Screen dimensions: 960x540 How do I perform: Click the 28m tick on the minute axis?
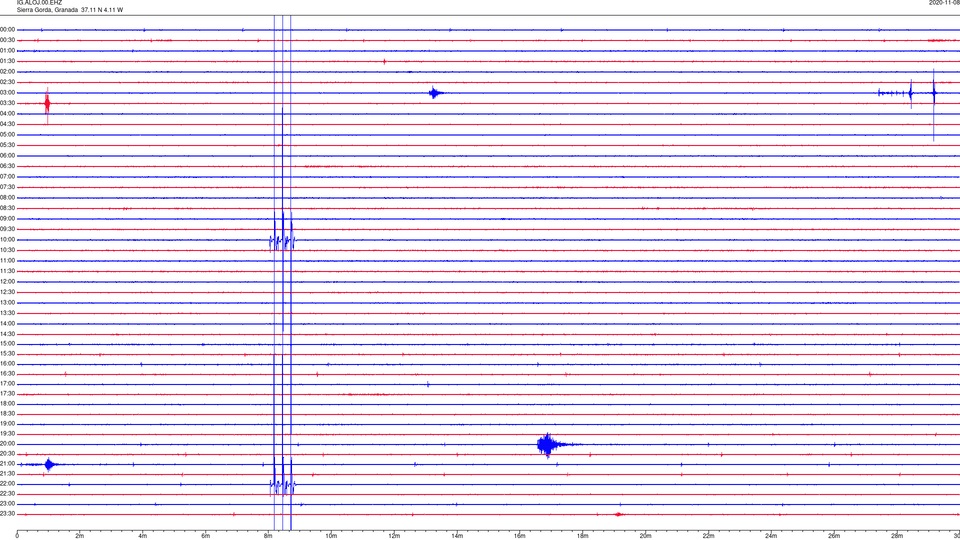coord(897,536)
